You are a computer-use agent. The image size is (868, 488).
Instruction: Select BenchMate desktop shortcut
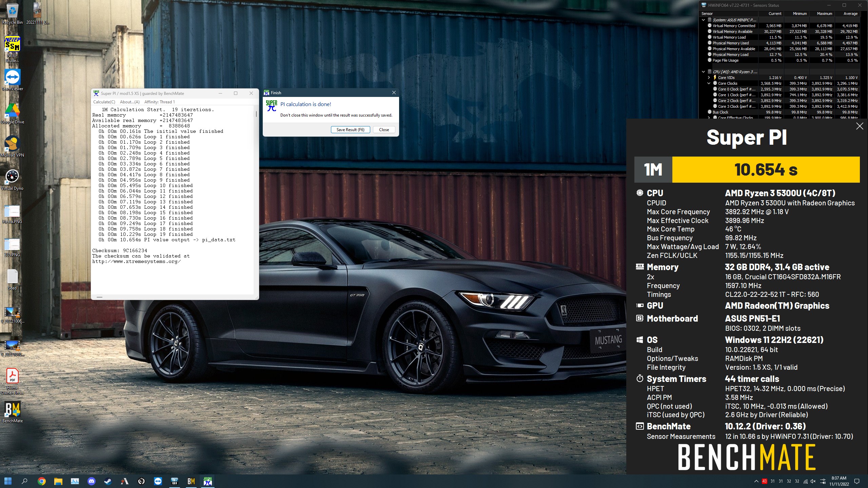12,412
